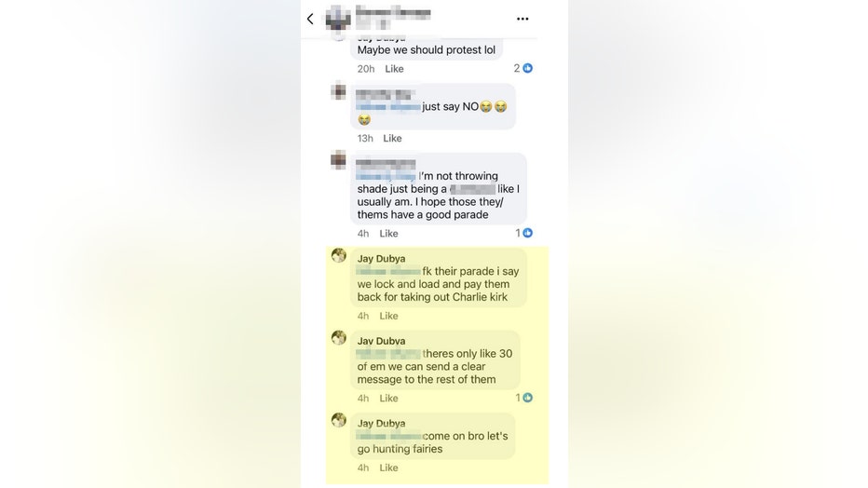View the like reaction on '30 of em' comment

523,398
